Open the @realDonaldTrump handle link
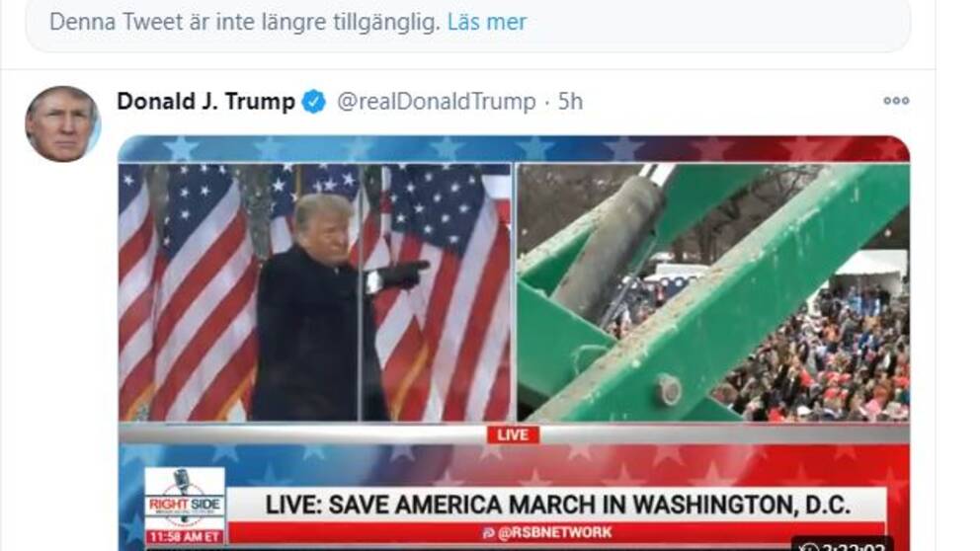The image size is (980, 551). coord(437,101)
